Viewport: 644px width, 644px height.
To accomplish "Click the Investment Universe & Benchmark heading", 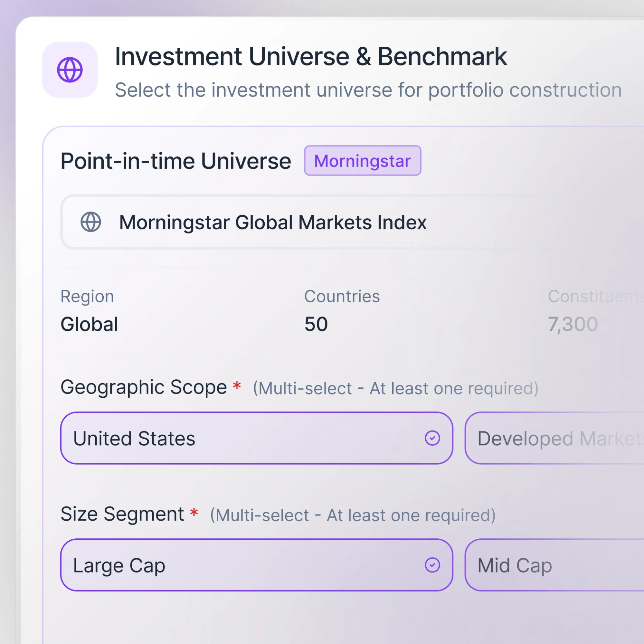I will pos(311,57).
